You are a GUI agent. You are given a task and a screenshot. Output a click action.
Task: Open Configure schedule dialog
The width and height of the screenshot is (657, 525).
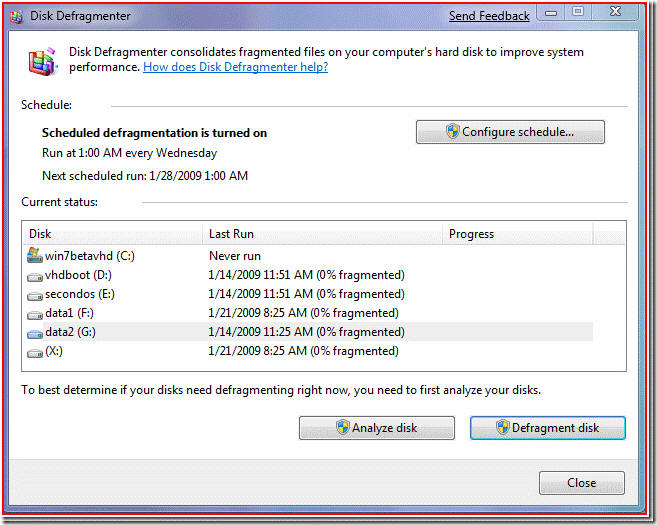(510, 132)
